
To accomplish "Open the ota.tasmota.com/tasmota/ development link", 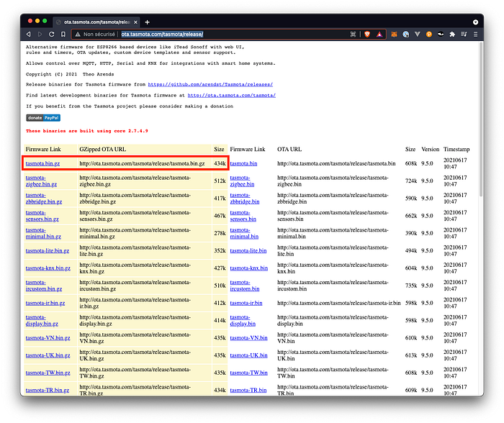I will 231,96.
